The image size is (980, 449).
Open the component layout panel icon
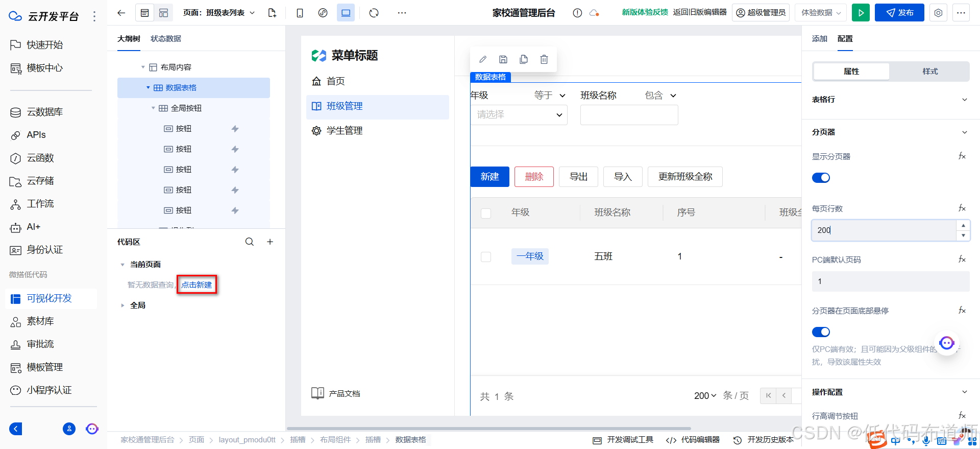(x=163, y=13)
